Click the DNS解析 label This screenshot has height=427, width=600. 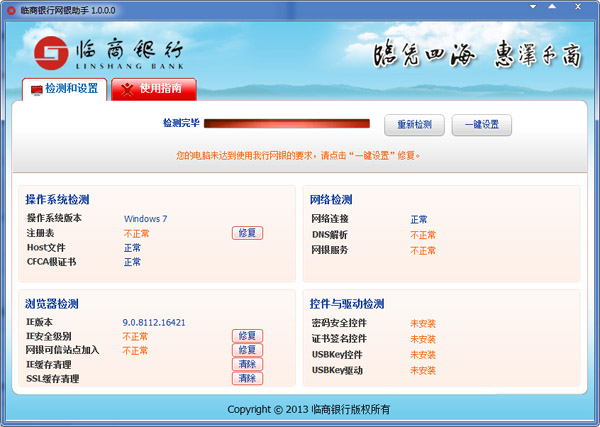coord(330,235)
